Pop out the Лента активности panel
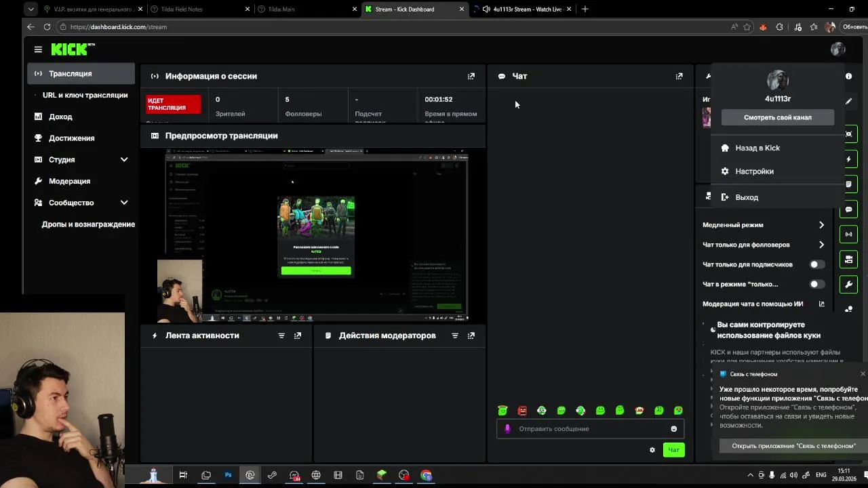Screen dimensions: 868x488 pos(298,335)
